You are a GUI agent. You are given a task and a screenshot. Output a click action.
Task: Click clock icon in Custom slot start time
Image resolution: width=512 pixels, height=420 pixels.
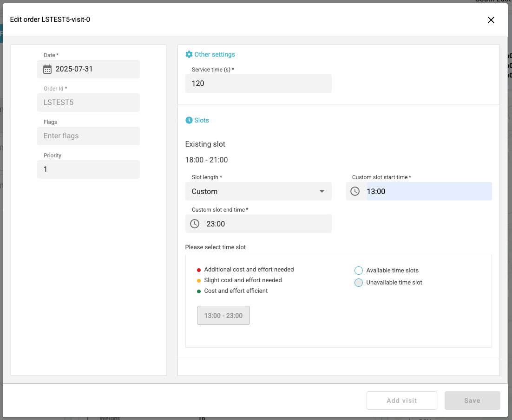pyautogui.click(x=355, y=191)
